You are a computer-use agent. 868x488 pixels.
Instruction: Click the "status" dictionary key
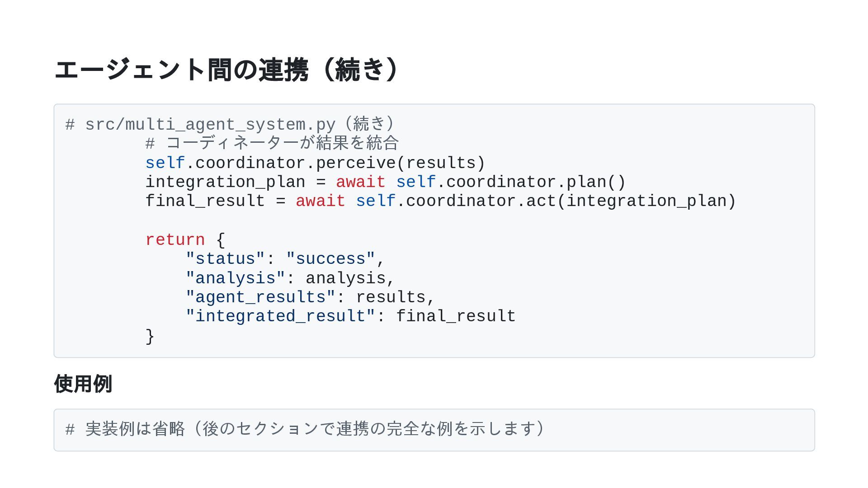(x=225, y=259)
